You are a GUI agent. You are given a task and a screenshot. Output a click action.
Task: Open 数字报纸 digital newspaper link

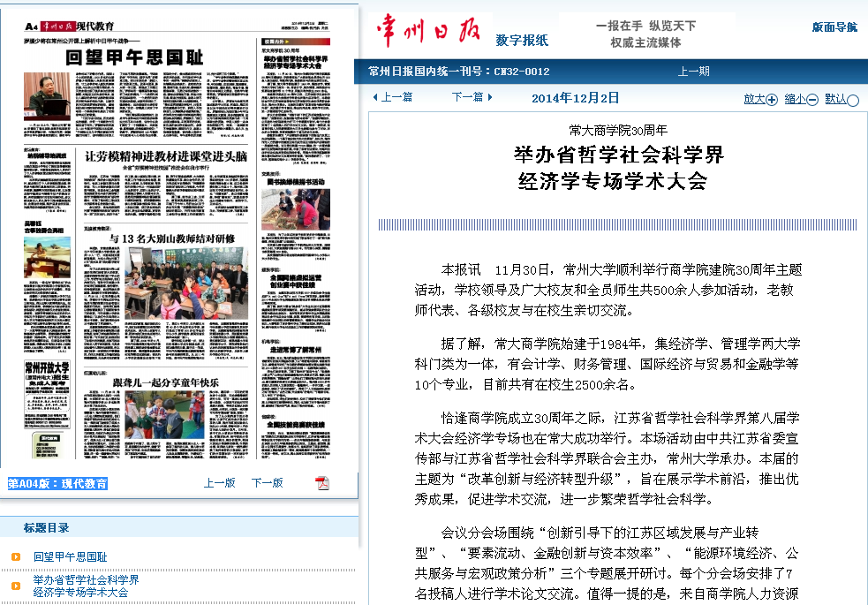(522, 40)
